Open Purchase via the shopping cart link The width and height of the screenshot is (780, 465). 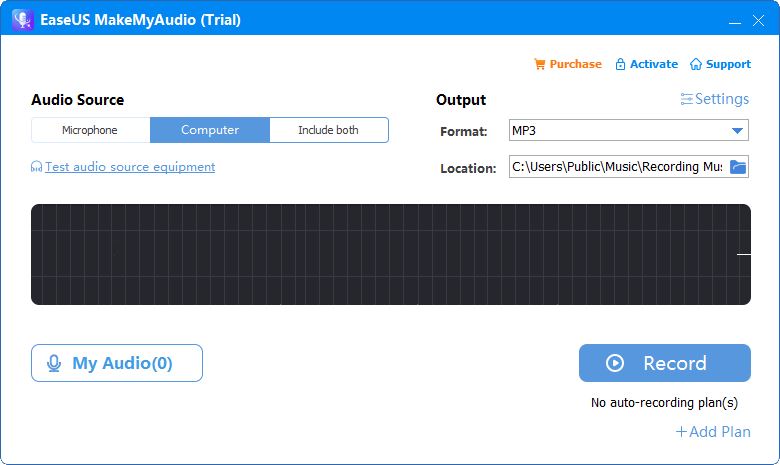coord(568,64)
